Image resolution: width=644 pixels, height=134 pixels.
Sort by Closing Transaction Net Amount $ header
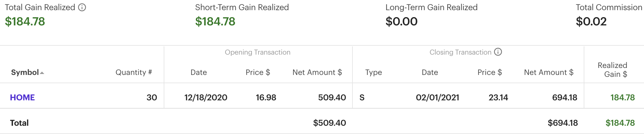[549, 72]
